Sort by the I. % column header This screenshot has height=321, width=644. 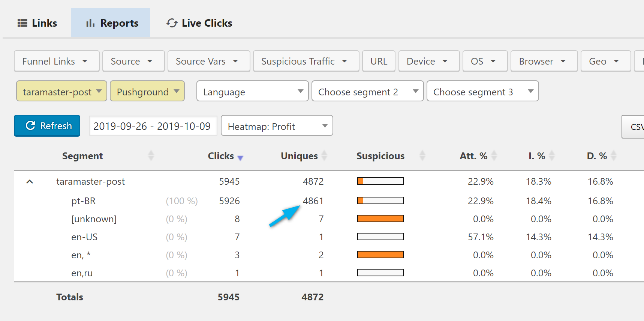[x=537, y=156]
